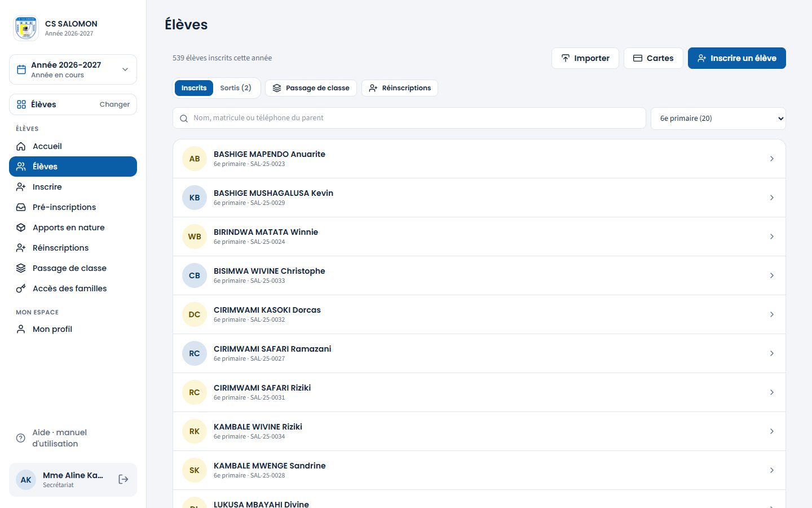Click the Inscrire un élève button
Screen dimensions: 812x508
coord(736,58)
